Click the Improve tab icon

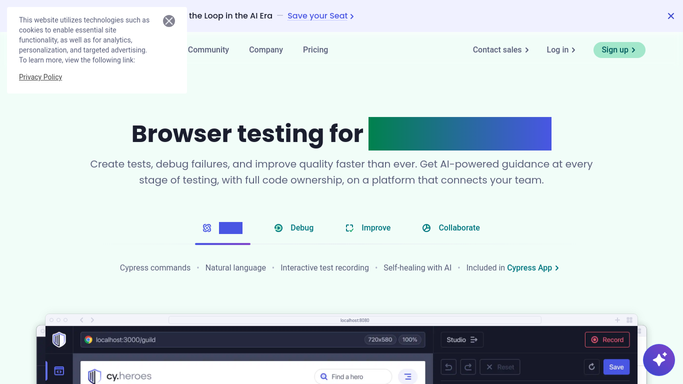[x=349, y=228]
